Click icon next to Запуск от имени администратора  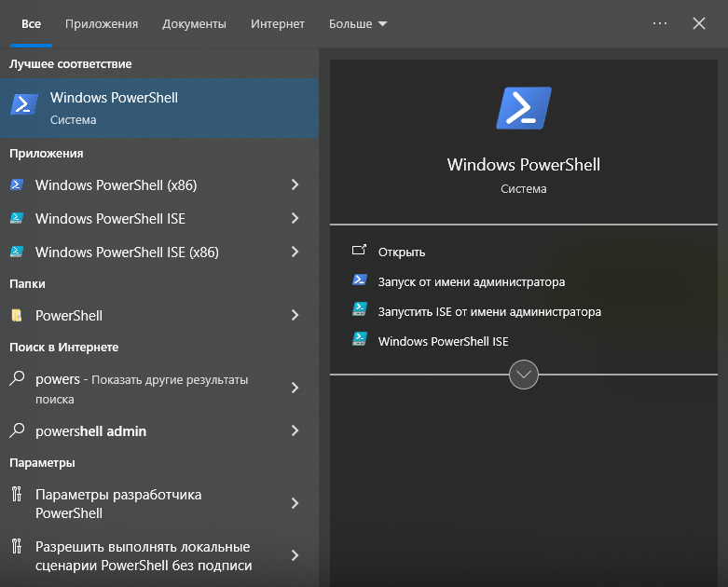(x=360, y=280)
